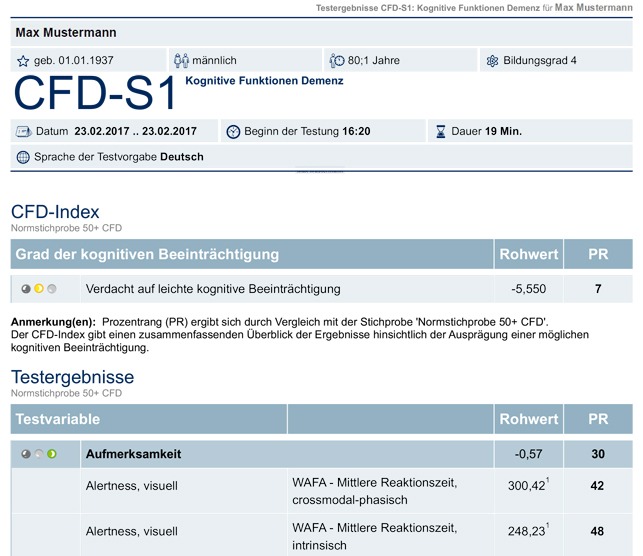Click the age clock icon beside 80;1 Jahre
This screenshot has width=643, height=556.
click(x=337, y=61)
